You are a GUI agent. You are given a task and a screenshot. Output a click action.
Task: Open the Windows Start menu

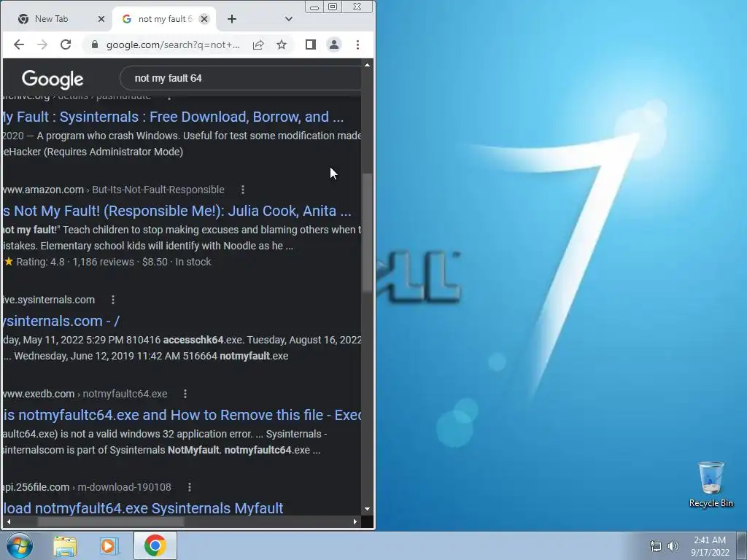pyautogui.click(x=20, y=545)
